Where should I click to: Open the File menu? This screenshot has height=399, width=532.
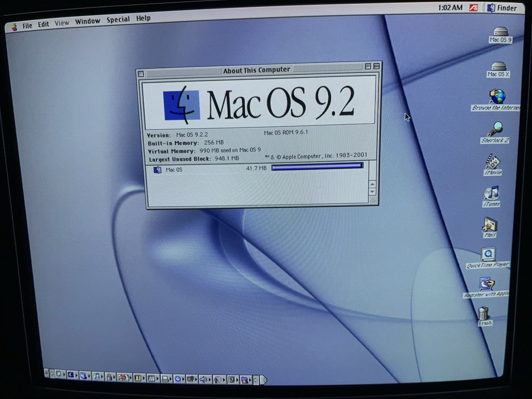pyautogui.click(x=27, y=26)
